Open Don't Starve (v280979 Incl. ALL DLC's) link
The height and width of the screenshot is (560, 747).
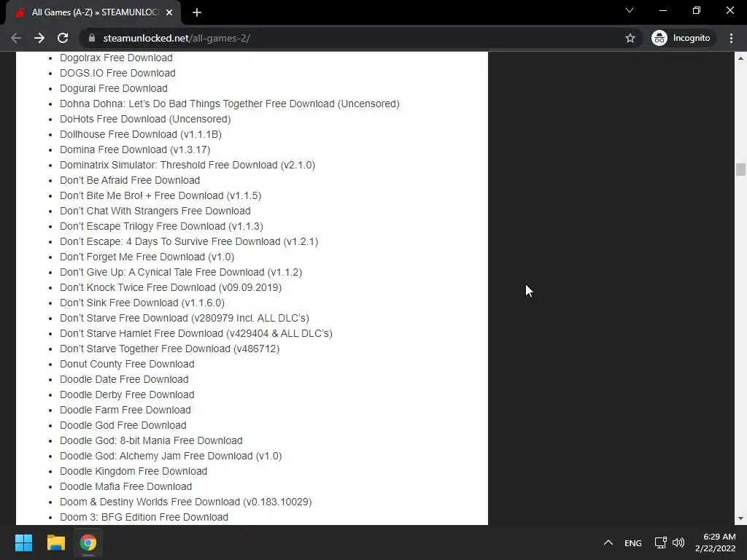(x=185, y=318)
